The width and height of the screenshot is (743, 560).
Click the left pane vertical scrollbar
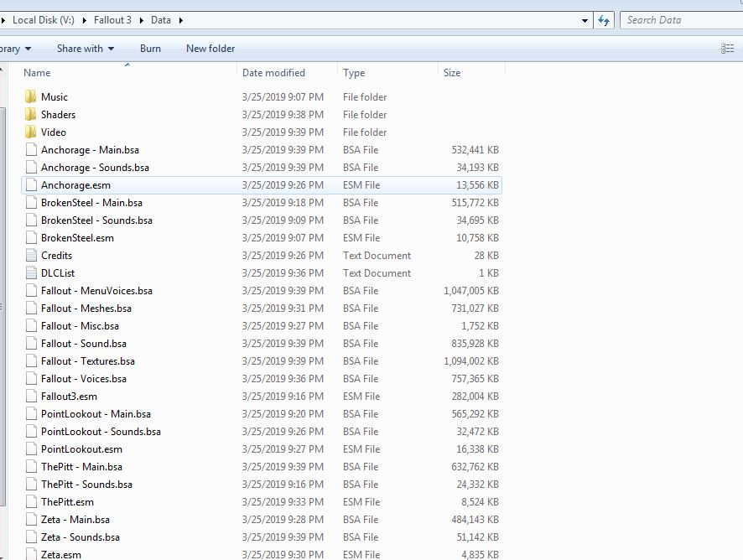tap(3, 307)
